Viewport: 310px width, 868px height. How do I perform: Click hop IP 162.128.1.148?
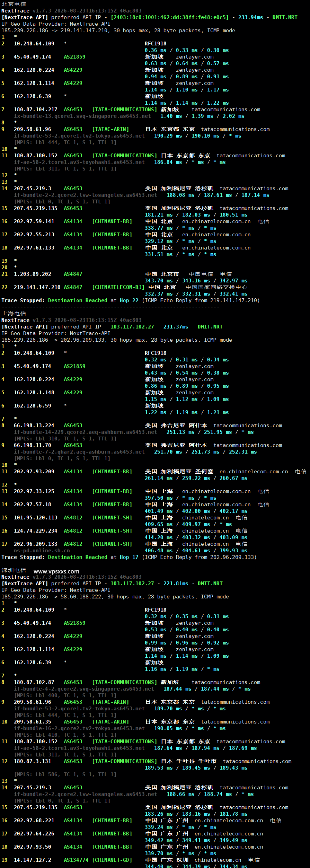34,393
